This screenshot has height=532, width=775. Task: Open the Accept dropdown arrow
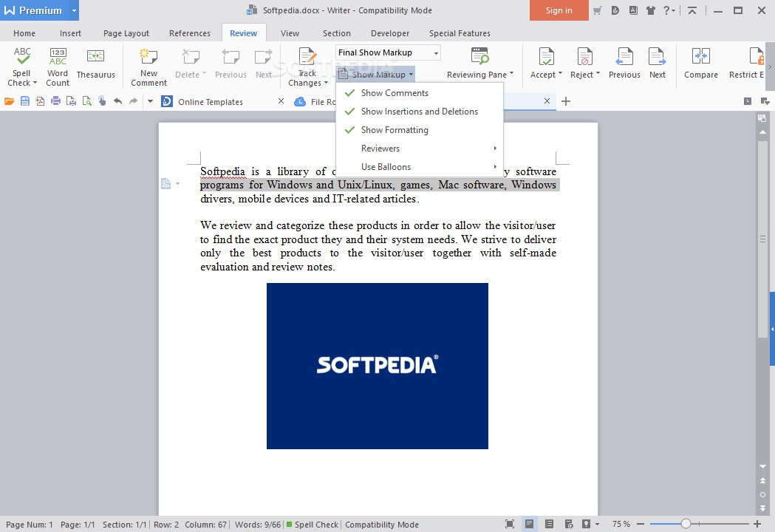pos(561,74)
